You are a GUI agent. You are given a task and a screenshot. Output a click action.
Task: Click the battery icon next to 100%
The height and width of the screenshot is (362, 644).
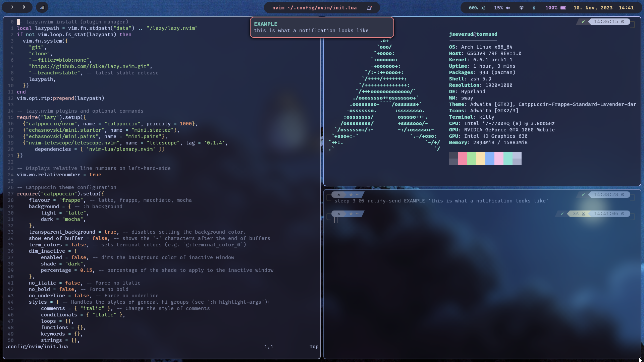pyautogui.click(x=563, y=8)
